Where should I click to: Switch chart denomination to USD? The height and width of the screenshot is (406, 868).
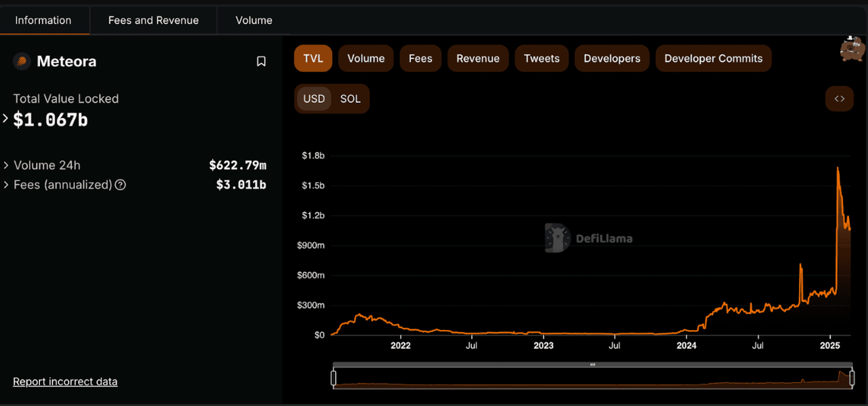314,98
